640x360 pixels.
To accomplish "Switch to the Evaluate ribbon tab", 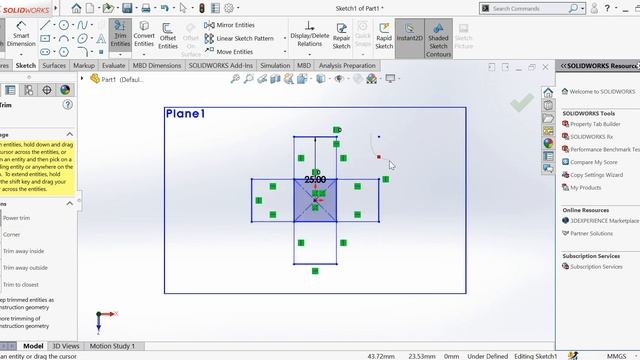I will [113, 65].
